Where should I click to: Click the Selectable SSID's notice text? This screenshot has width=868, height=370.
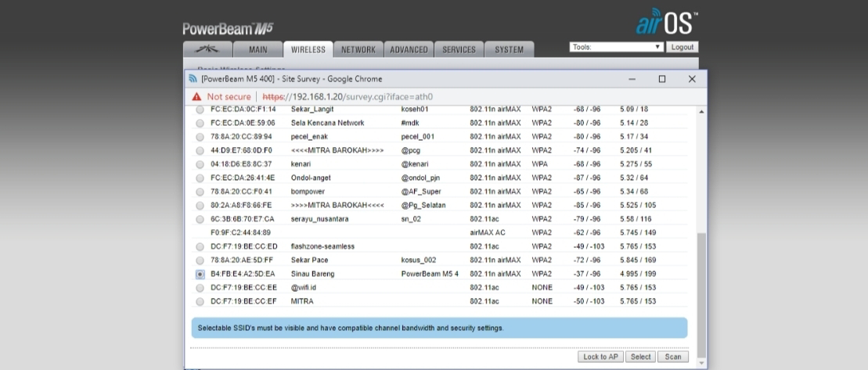351,328
